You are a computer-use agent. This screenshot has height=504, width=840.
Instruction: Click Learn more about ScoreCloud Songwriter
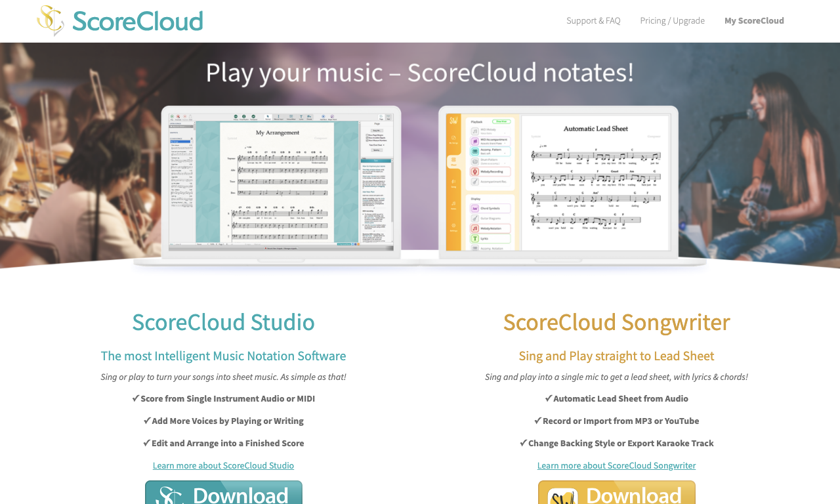616,465
